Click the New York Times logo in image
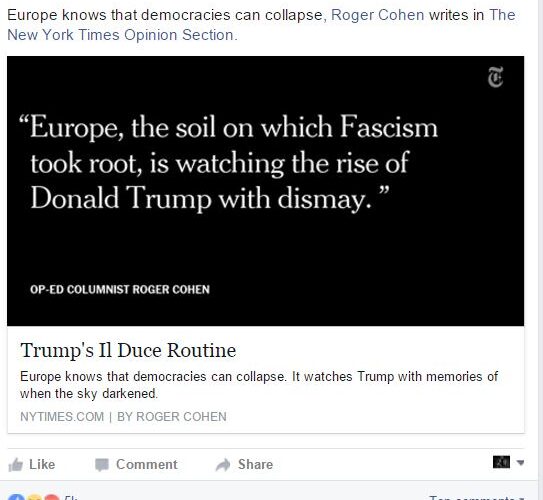The image size is (543, 500). [x=495, y=77]
